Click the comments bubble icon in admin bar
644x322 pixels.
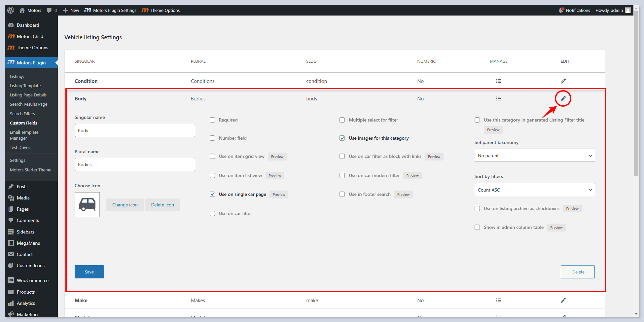(49, 10)
